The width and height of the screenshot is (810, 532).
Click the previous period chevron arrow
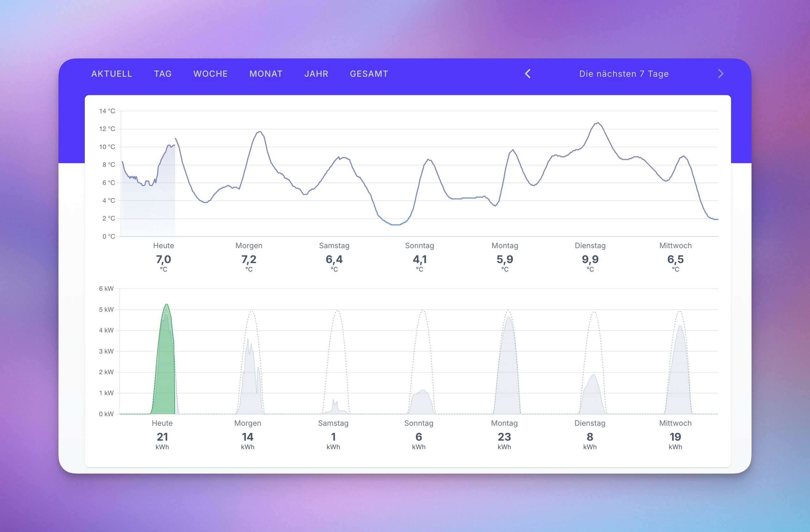527,73
